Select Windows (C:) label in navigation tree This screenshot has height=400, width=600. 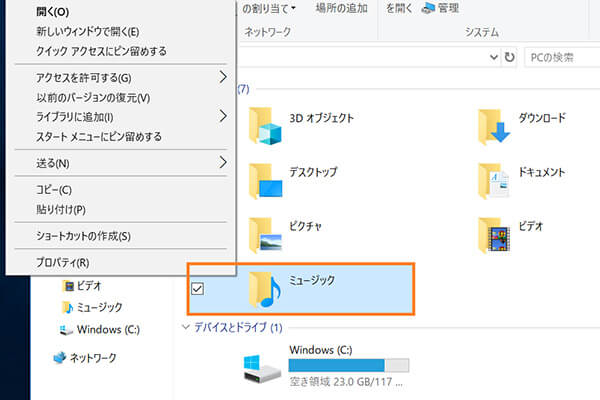pos(108,330)
